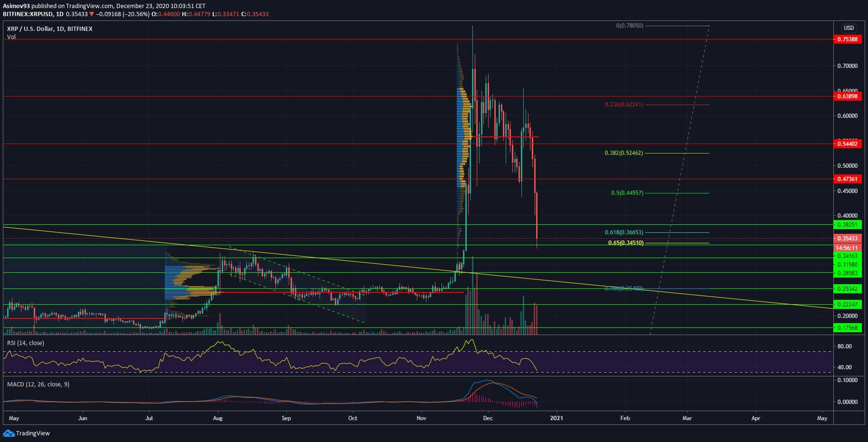Click the 0.382 Fibonacci retracement label
Screen dimensions: 868x442
coord(623,153)
